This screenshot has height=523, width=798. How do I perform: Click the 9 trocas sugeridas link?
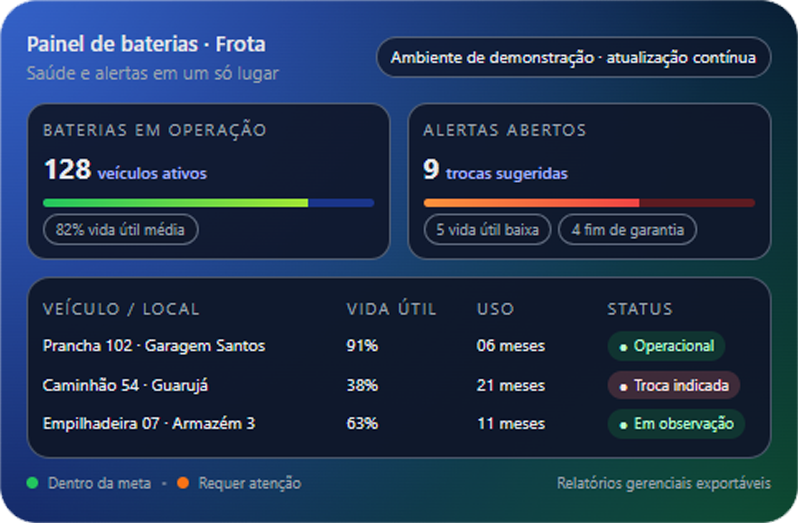pyautogui.click(x=495, y=171)
